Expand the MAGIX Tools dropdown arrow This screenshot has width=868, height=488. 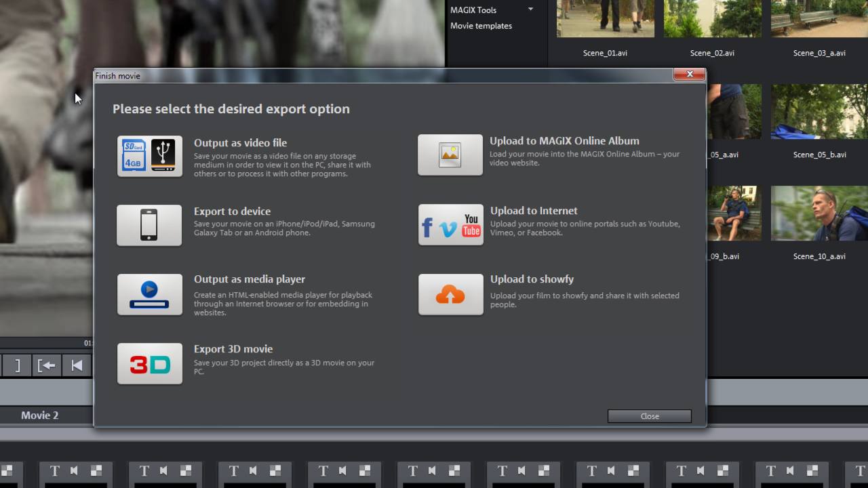coord(531,9)
